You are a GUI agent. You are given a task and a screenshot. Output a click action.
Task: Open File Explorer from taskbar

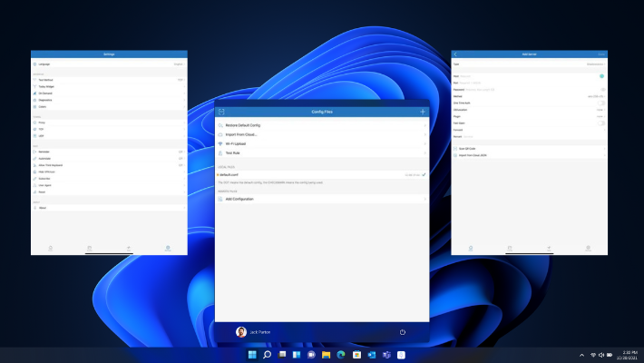[x=327, y=354]
